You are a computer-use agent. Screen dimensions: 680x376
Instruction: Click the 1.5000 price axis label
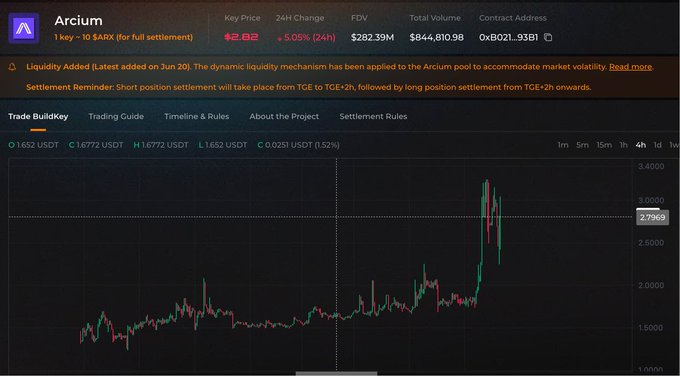[x=651, y=328]
